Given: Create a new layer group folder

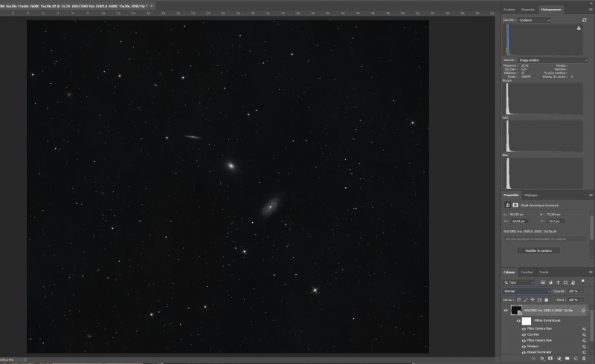Looking at the screenshot, I should pyautogui.click(x=567, y=358).
